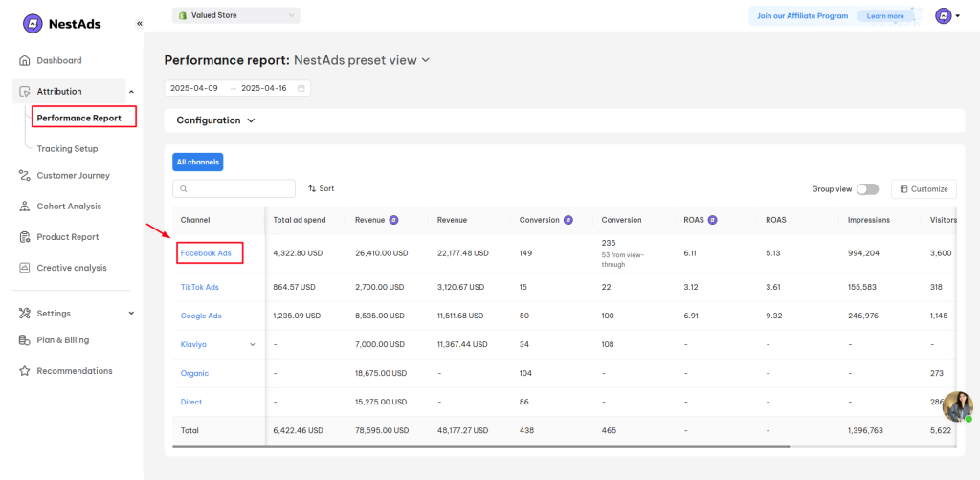
Task: Open the Klaviyo channel link
Action: click(193, 344)
